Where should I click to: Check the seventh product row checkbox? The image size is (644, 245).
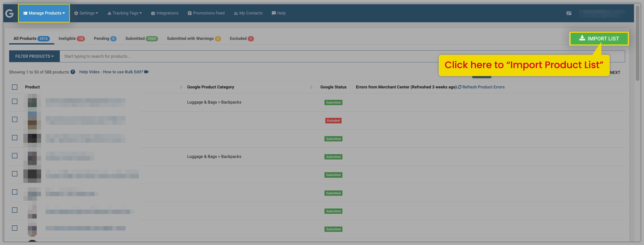coord(15,210)
